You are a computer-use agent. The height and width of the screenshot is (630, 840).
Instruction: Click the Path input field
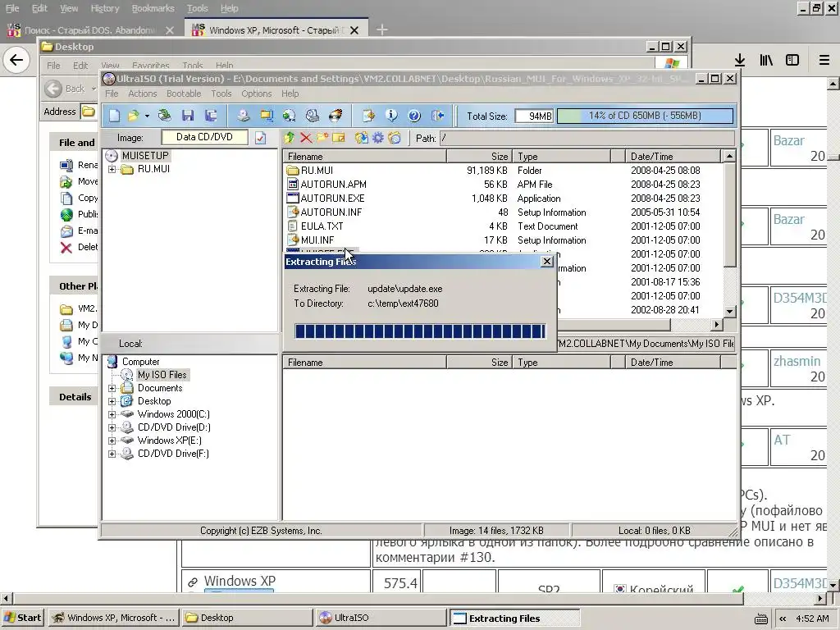pyautogui.click(x=587, y=138)
